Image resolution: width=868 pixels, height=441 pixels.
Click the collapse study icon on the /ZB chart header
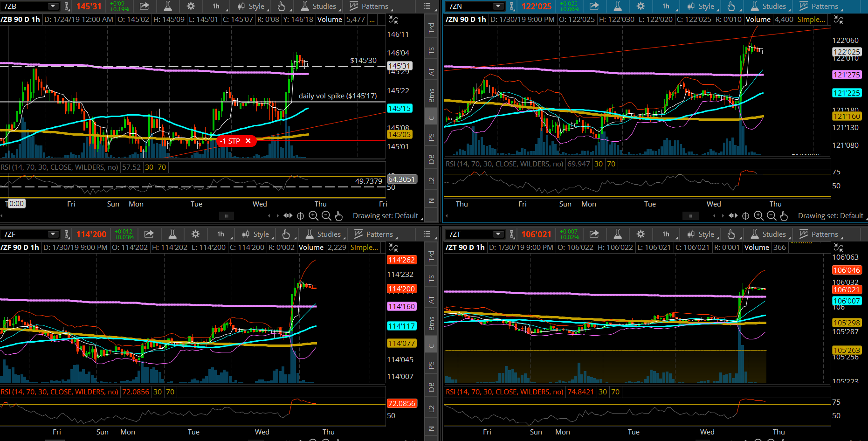393,20
